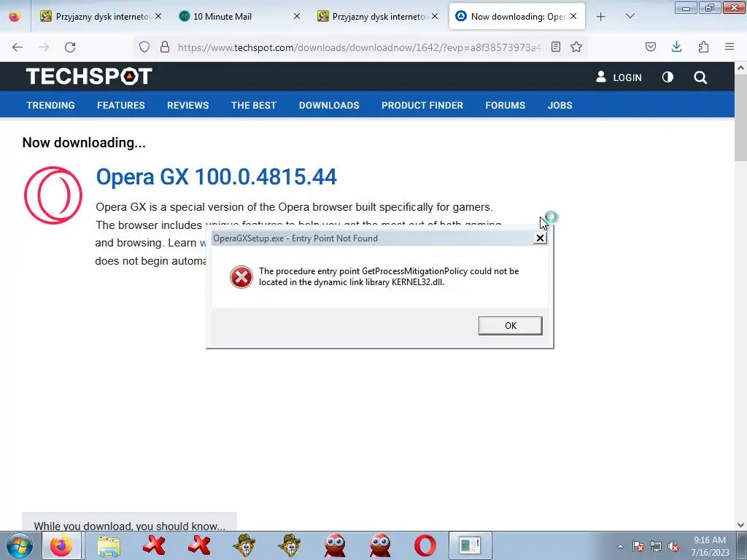Screen dimensions: 747x560
Task: Reload the TechSpot page
Action: (x=70, y=47)
